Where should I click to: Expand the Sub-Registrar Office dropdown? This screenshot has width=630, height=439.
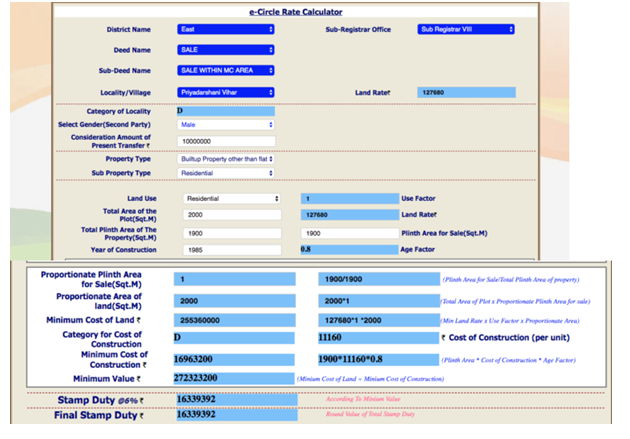[x=465, y=29]
